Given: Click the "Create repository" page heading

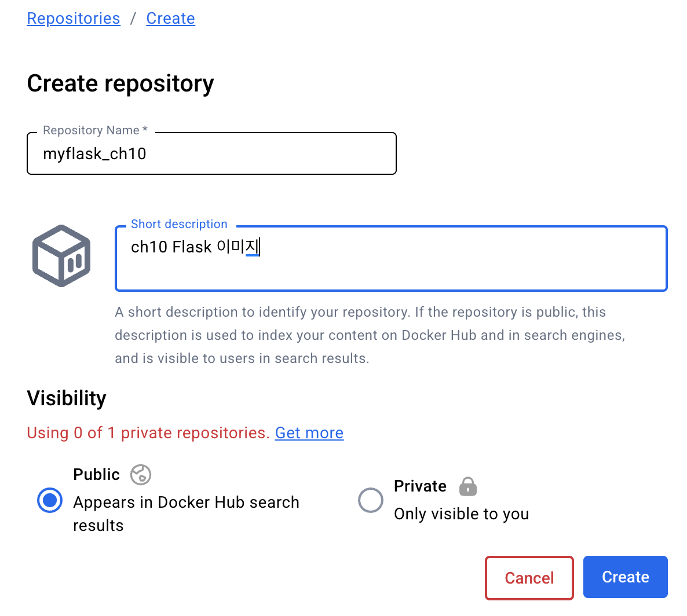Looking at the screenshot, I should tap(120, 84).
